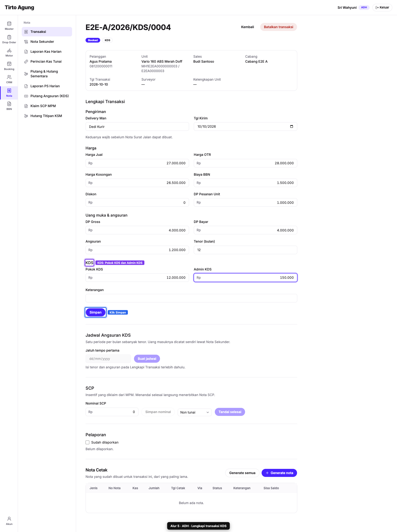Open Klaim SCP MPM in the sidebar

coord(47,106)
